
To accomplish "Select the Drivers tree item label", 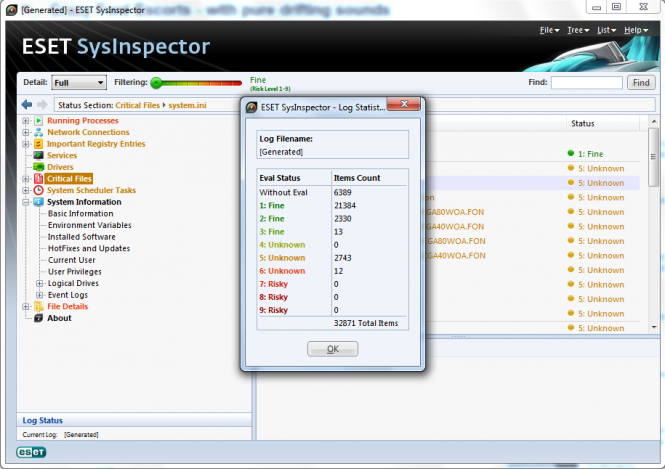I will (x=60, y=167).
